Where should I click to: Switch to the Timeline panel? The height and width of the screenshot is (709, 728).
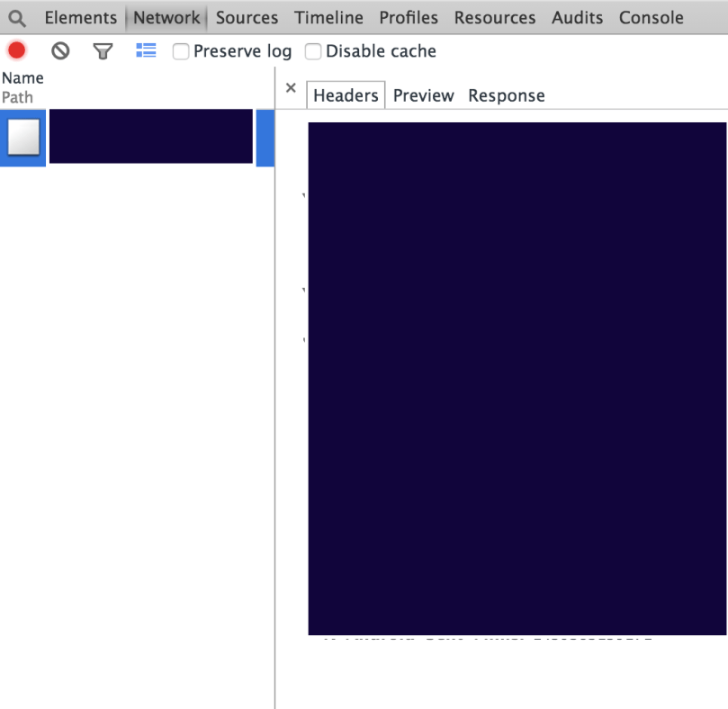point(328,17)
